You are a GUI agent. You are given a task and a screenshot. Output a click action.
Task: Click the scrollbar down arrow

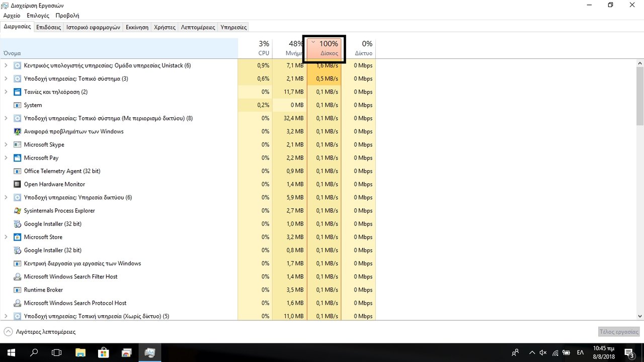[x=640, y=315]
